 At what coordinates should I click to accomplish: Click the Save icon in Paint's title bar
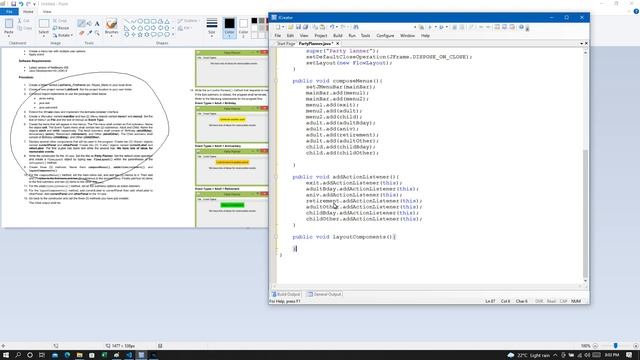tap(13, 4)
